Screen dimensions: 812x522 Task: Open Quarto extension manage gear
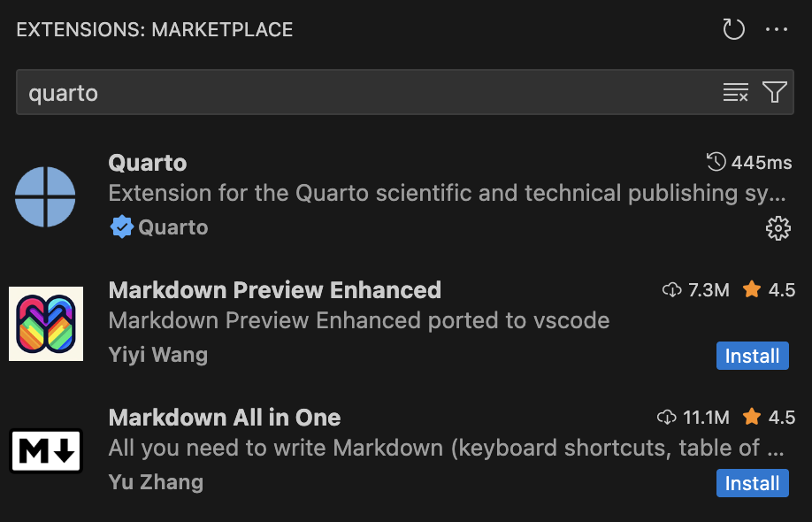point(778,228)
